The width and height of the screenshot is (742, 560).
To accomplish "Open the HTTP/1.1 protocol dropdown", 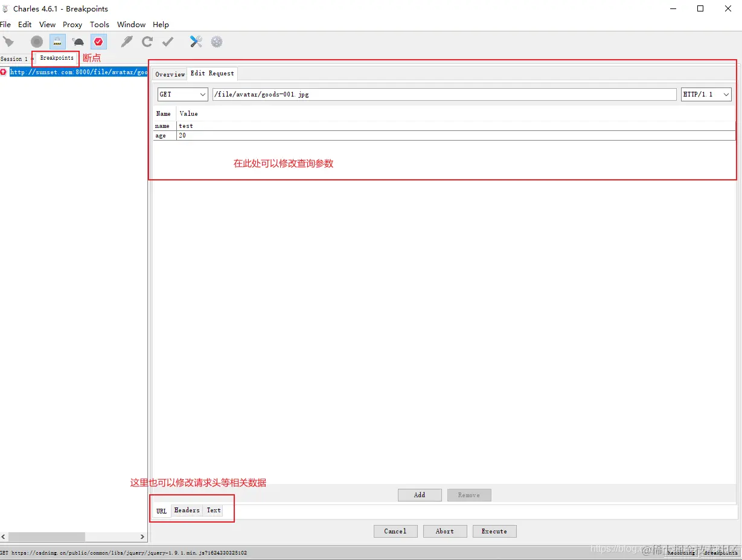I will [x=706, y=94].
